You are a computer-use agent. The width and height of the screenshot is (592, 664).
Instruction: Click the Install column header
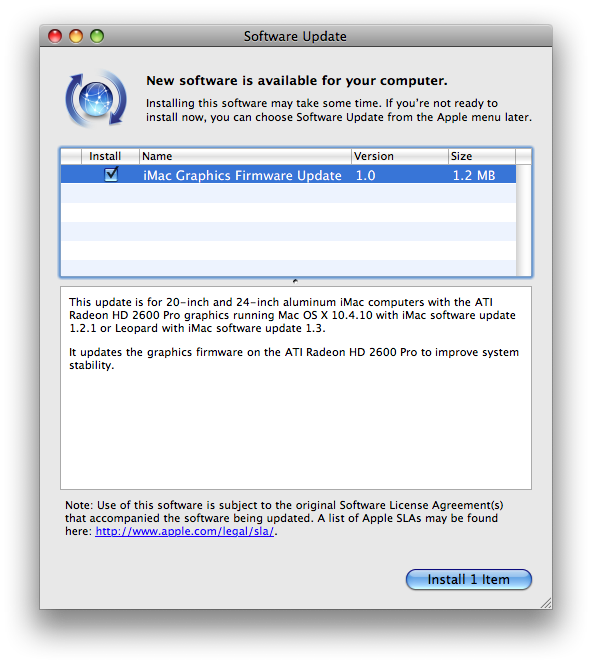click(x=110, y=156)
